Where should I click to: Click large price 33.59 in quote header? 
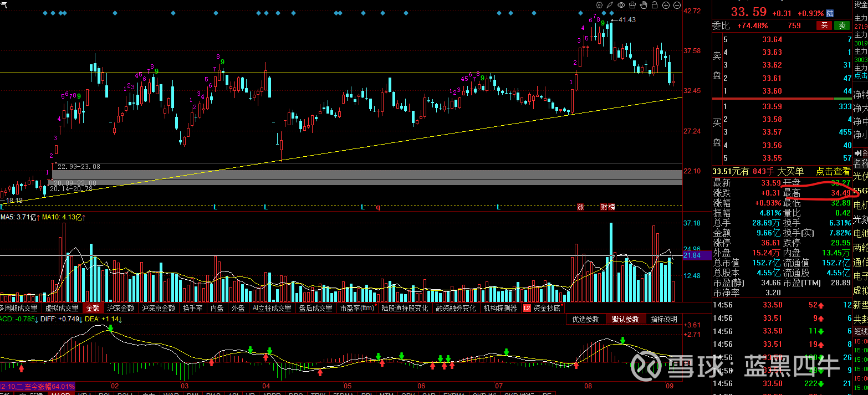(748, 12)
